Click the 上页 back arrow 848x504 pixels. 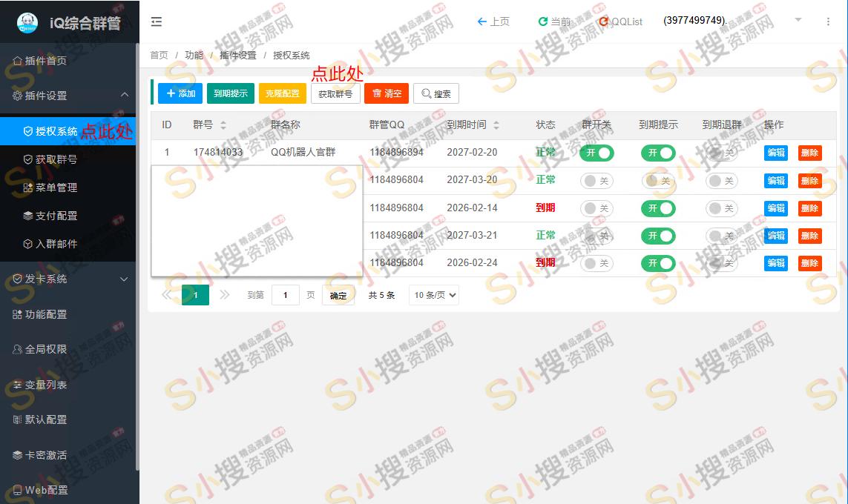click(x=493, y=21)
